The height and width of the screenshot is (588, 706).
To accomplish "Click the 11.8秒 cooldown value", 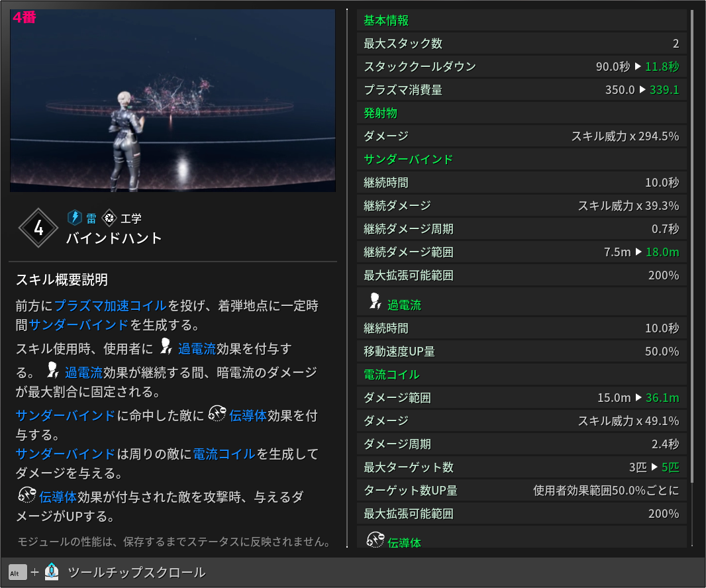I will [x=662, y=67].
